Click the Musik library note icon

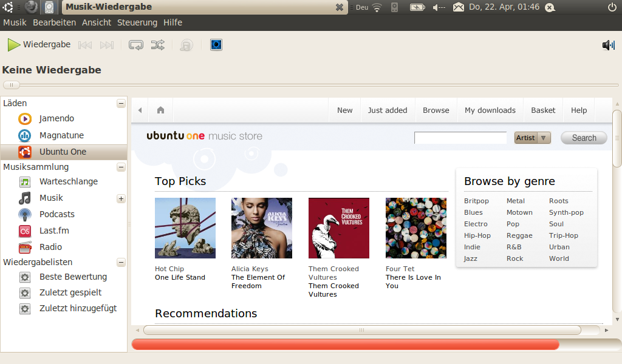[24, 198]
